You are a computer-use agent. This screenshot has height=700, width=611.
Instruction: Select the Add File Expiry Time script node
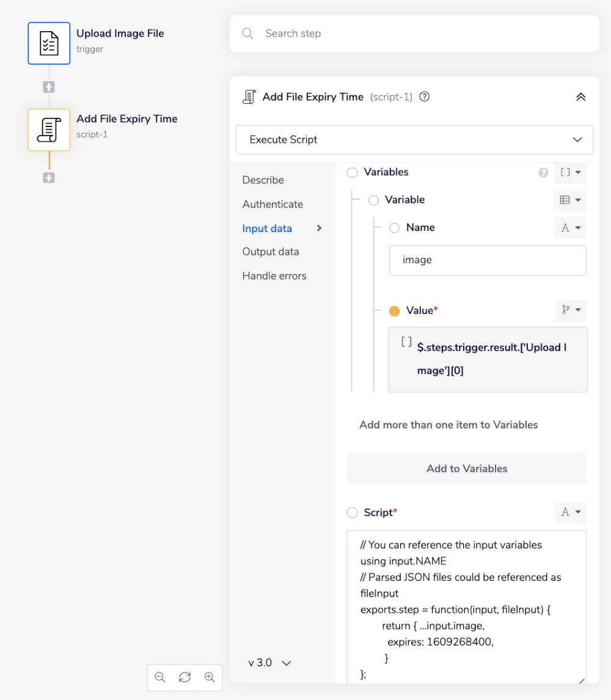point(49,129)
